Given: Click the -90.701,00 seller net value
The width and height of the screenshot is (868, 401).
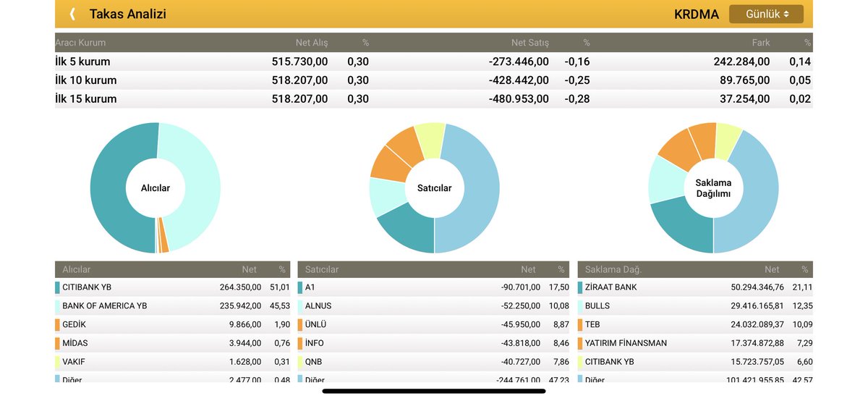Looking at the screenshot, I should [x=520, y=287].
